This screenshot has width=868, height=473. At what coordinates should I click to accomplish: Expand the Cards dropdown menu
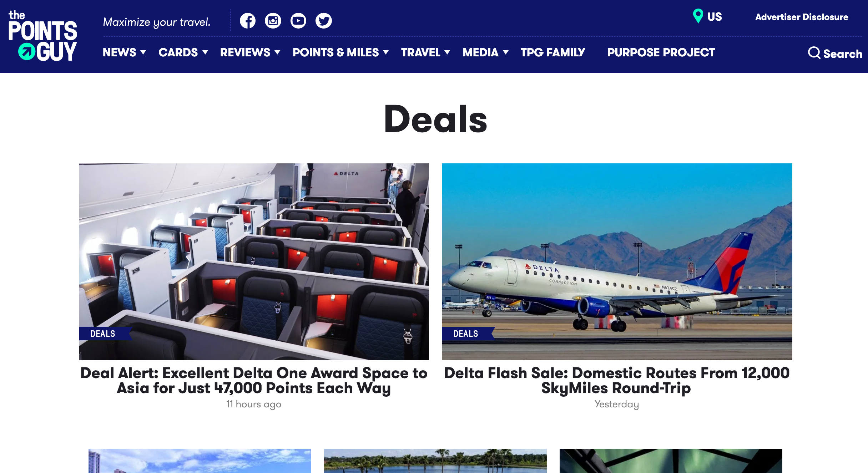coord(183,52)
